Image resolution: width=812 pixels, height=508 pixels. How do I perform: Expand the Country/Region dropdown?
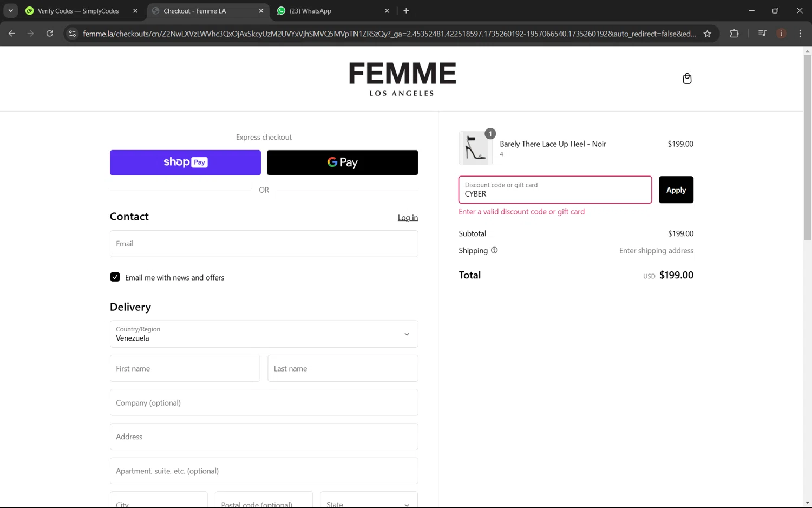click(264, 334)
